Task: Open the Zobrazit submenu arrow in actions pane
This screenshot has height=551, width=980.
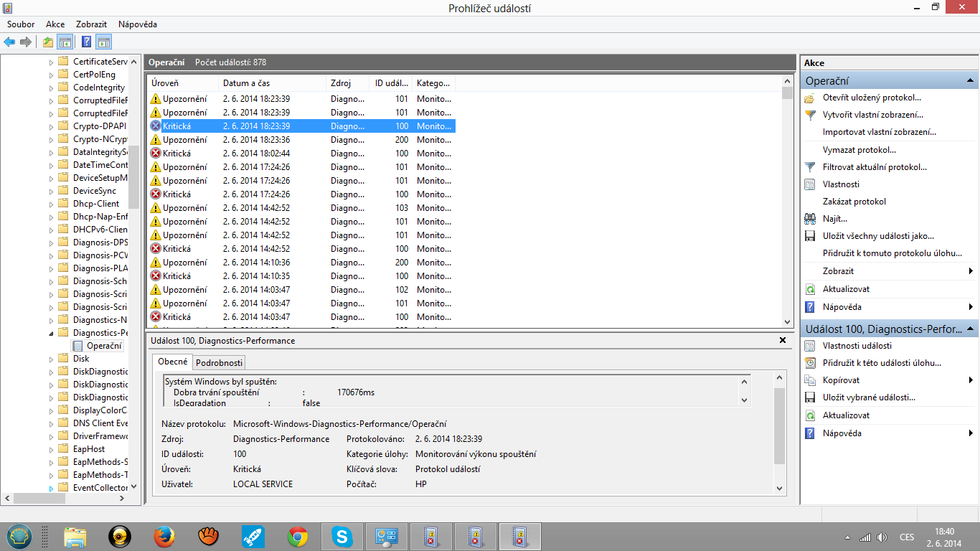Action: [971, 271]
